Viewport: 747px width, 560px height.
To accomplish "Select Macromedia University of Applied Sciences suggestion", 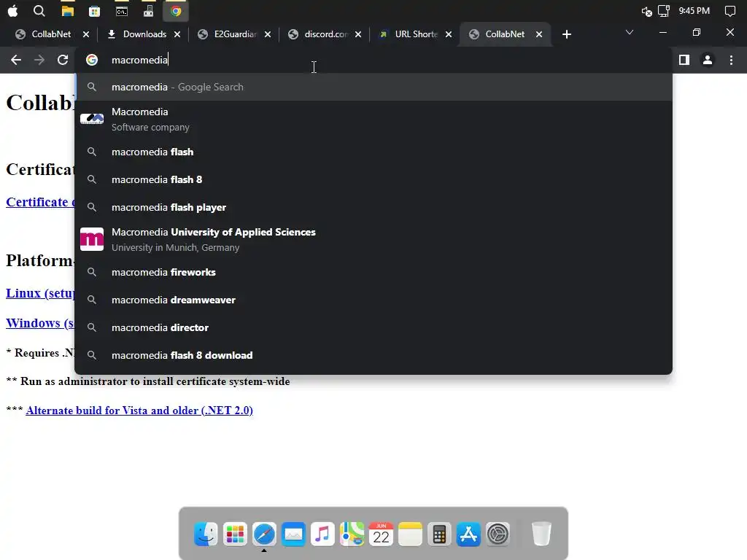I will point(373,239).
